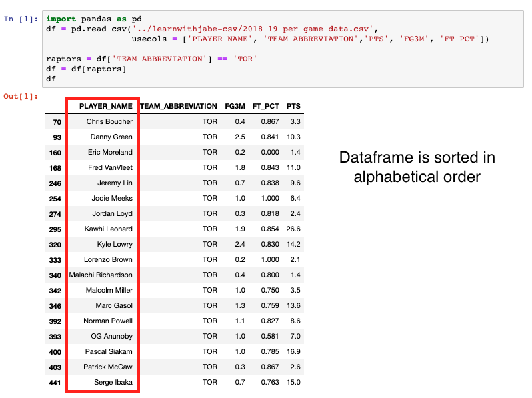Click row index 295
This screenshot has width=532, height=398.
coord(55,229)
